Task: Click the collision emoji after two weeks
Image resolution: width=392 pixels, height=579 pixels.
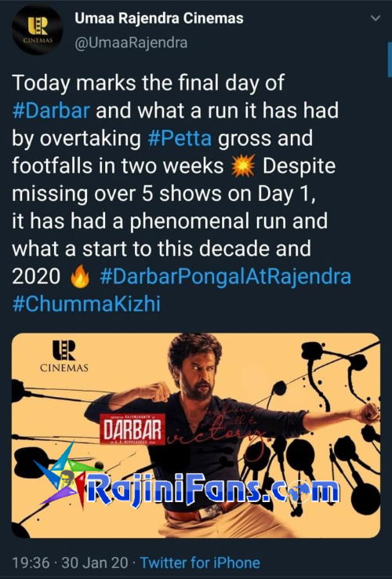Action: [x=243, y=166]
